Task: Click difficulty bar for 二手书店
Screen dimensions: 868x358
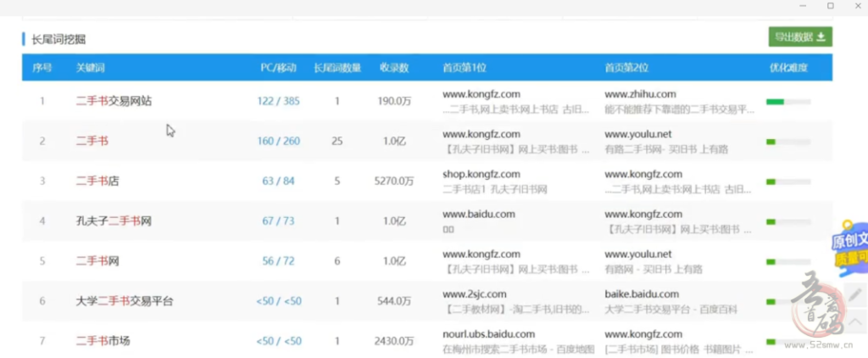Action: (788, 182)
